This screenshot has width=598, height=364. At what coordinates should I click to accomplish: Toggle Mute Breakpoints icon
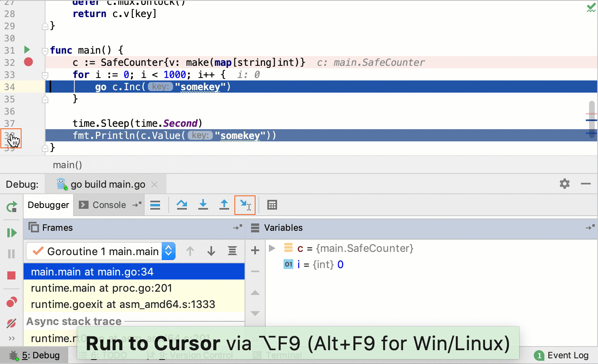[11, 323]
